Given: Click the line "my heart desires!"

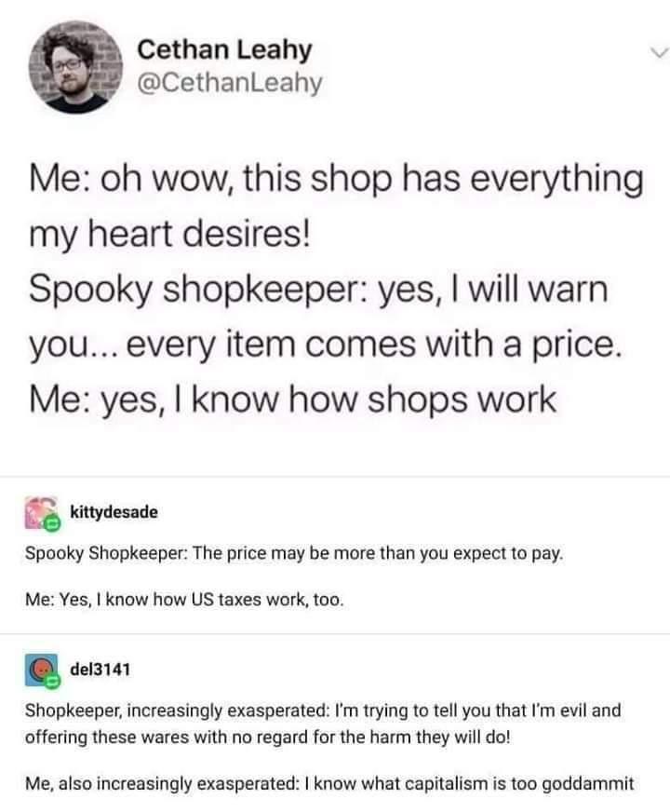Looking at the screenshot, I should 170,235.
